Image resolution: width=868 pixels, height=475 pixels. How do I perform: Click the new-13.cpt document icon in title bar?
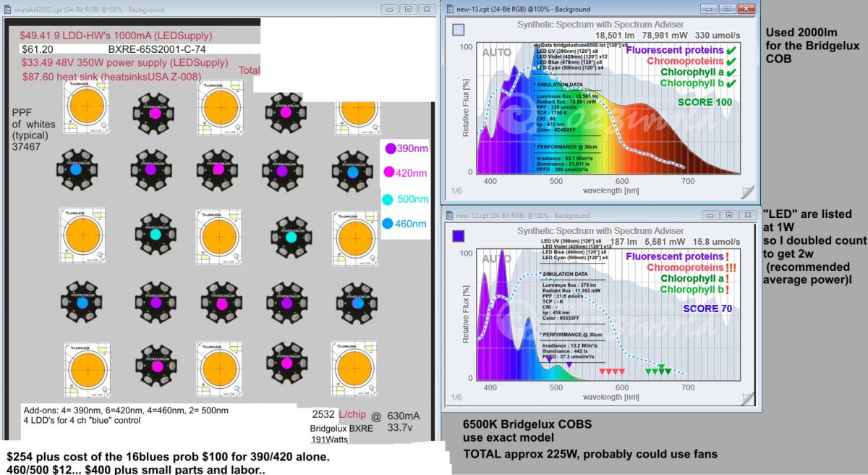[449, 9]
